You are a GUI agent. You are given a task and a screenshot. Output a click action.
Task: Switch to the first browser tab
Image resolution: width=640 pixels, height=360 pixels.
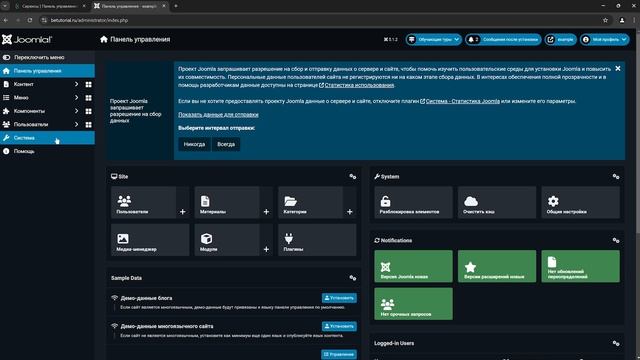pyautogui.click(x=49, y=6)
